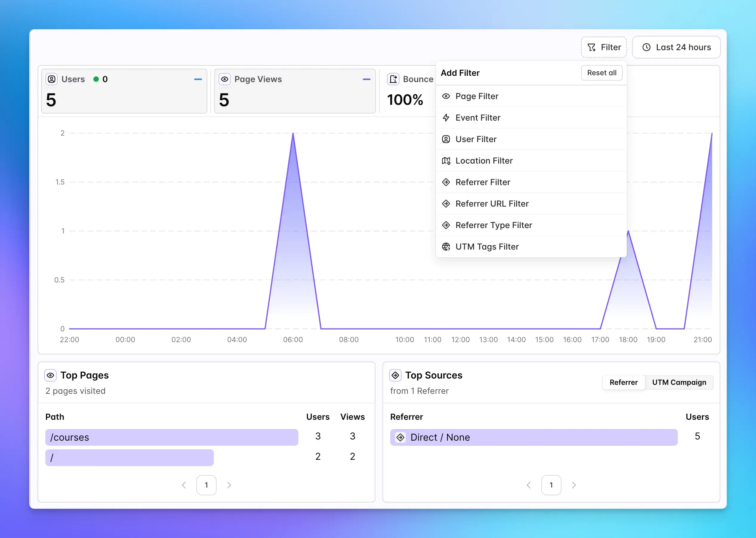
Task: Select the Referrer tab in Top Sources
Action: pos(623,382)
